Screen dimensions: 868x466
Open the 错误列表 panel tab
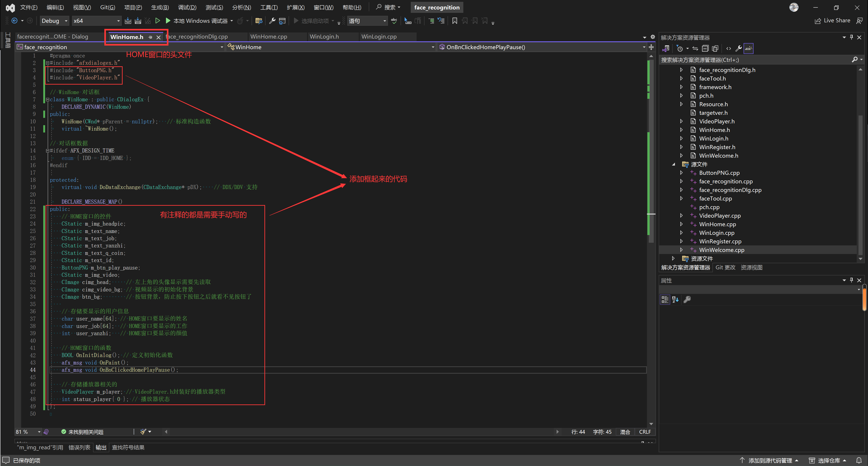[x=79, y=448]
